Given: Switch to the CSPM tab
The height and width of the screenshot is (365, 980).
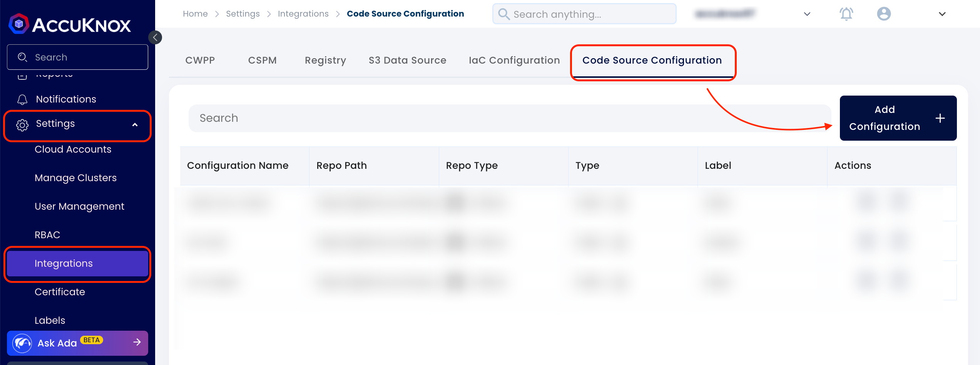Looking at the screenshot, I should click(263, 60).
